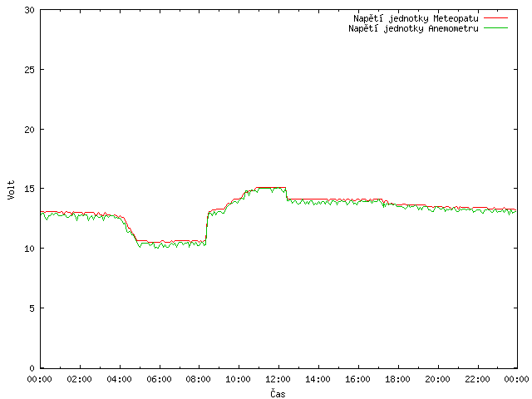
Task: Click the green legend line sample
Action: tap(495, 27)
